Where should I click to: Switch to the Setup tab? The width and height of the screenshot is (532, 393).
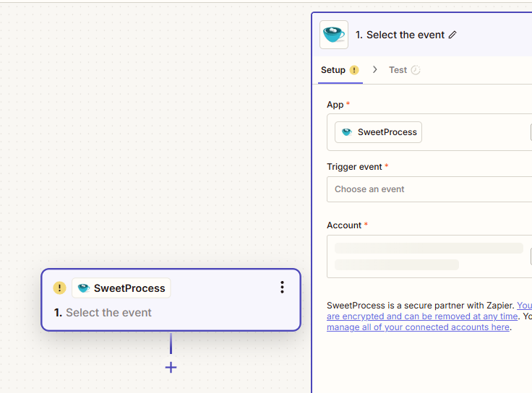click(333, 70)
